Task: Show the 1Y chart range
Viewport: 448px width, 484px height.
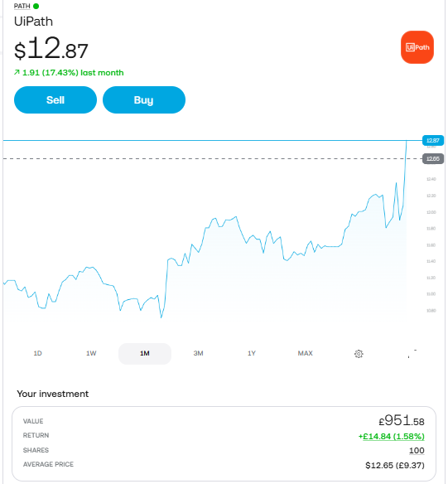Action: click(252, 353)
